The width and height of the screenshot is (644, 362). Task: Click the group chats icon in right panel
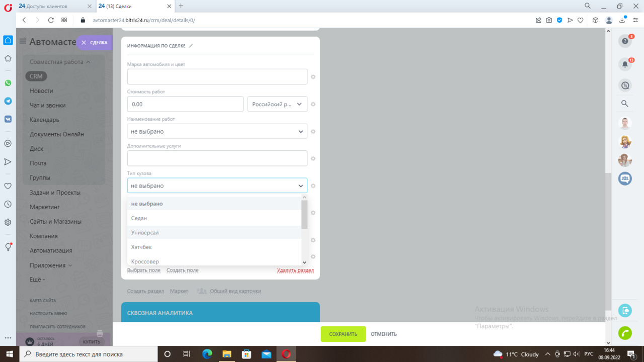[625, 178]
